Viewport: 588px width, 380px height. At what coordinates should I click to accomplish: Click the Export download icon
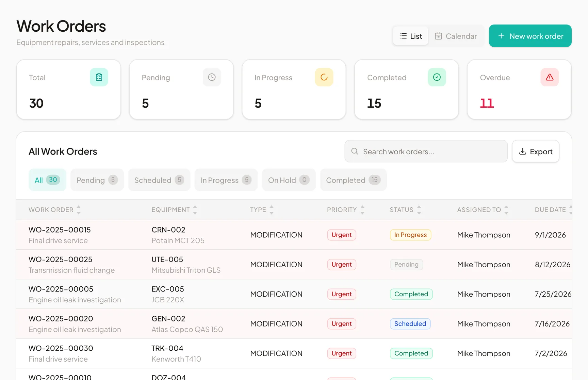click(x=523, y=151)
